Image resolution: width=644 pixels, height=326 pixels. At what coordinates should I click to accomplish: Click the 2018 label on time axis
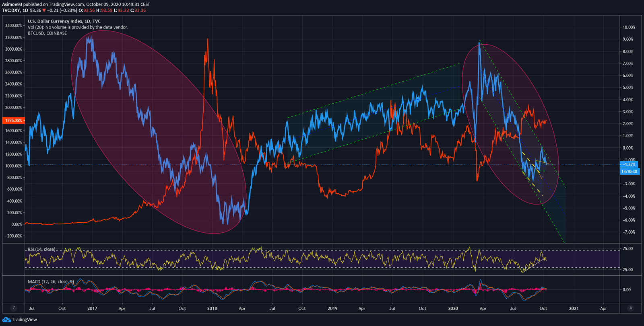coord(212,308)
